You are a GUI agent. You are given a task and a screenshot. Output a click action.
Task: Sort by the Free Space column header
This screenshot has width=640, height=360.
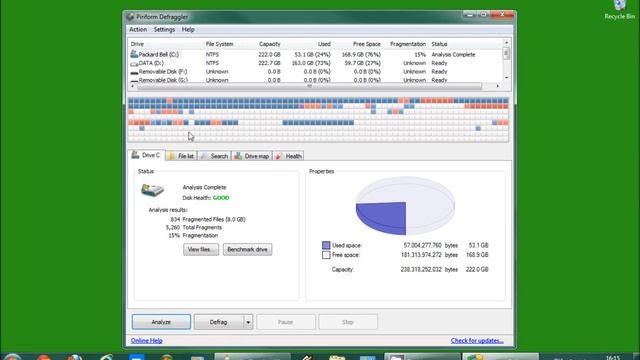pos(367,44)
